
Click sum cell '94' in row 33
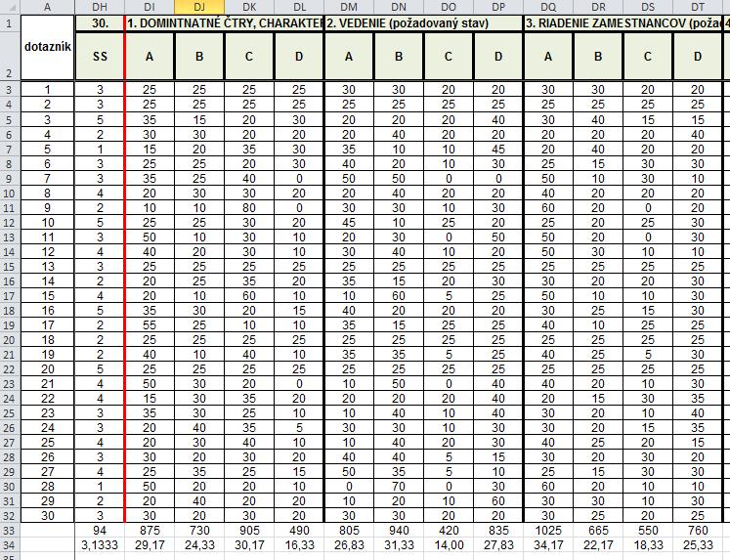[100, 531]
